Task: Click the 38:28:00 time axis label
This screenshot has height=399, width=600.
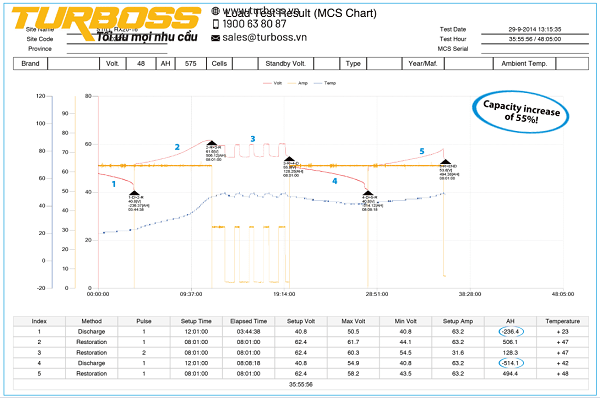Action: (470, 294)
